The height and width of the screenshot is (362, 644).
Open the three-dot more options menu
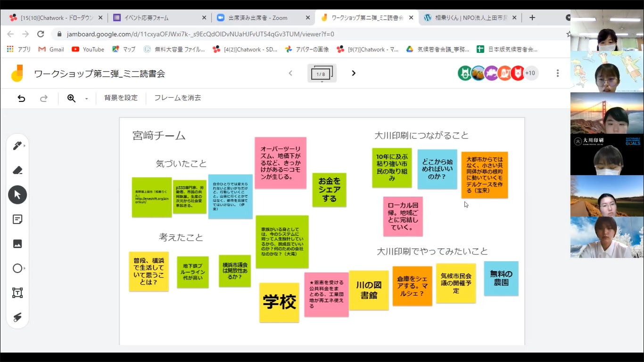tap(558, 73)
